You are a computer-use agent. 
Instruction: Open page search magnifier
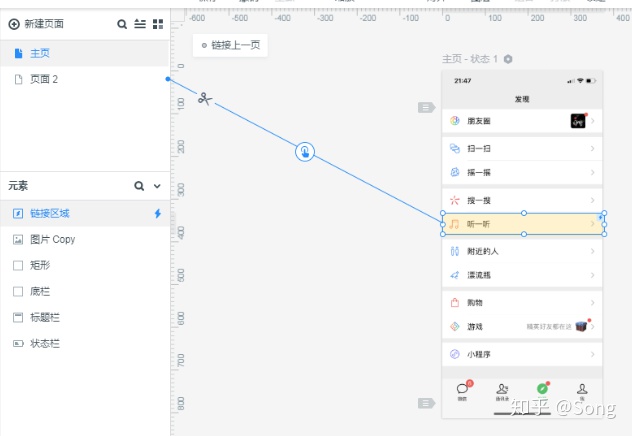[x=122, y=24]
